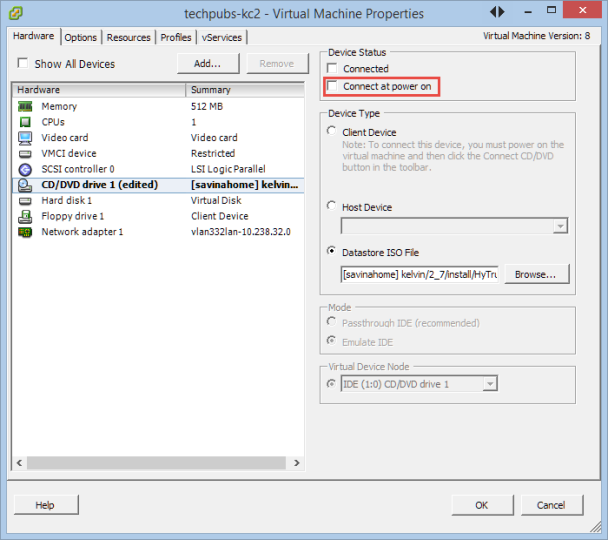Click the Summary column header
Image resolution: width=608 pixels, height=540 pixels.
pyautogui.click(x=245, y=90)
